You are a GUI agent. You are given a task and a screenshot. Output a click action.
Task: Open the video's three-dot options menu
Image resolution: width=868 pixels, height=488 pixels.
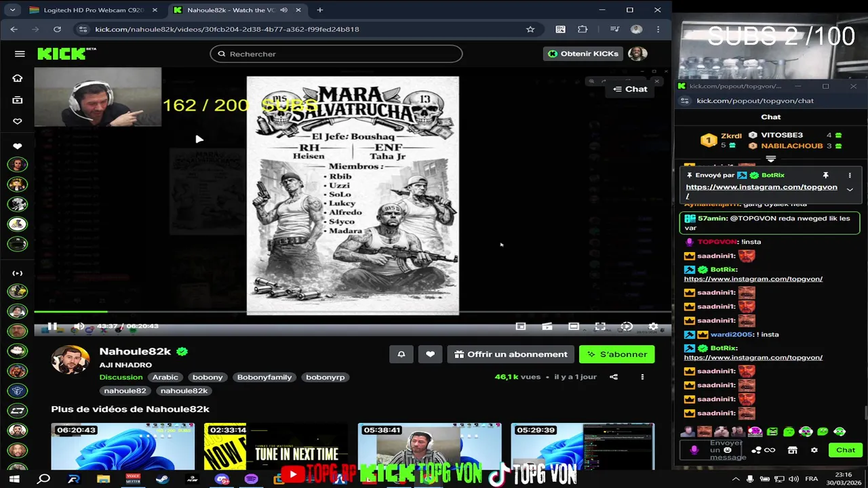(642, 377)
